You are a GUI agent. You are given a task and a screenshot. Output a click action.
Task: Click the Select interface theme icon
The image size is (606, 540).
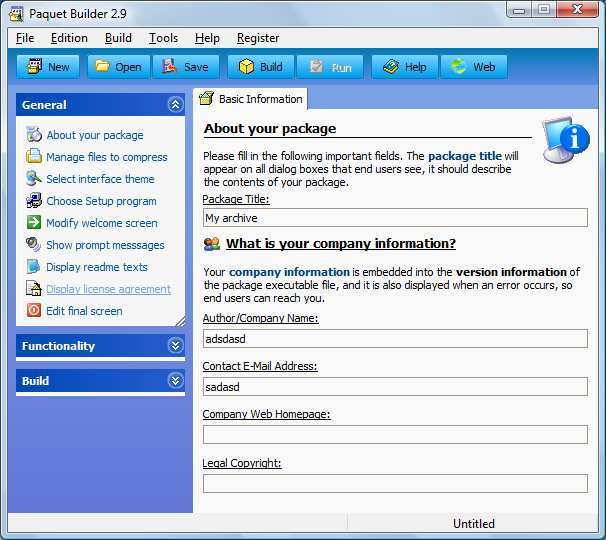coord(34,178)
